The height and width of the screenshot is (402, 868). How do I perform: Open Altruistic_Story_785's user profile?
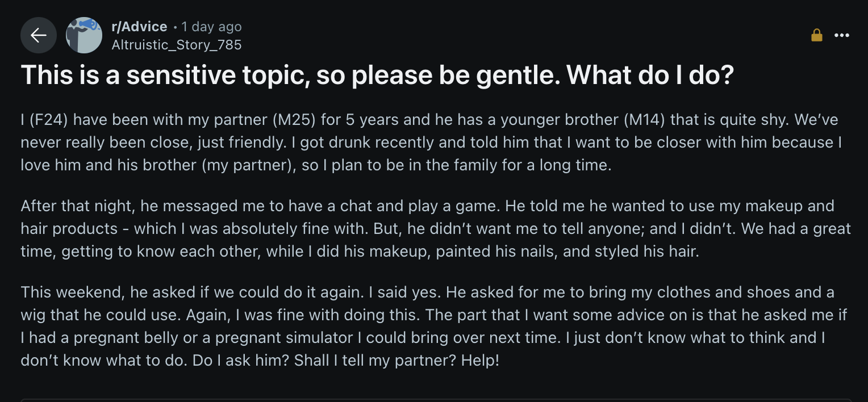point(177,44)
